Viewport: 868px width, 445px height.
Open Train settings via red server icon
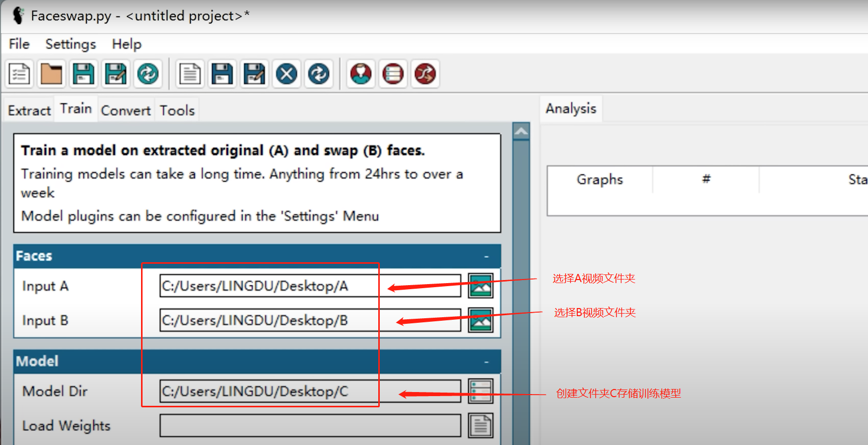(x=393, y=74)
